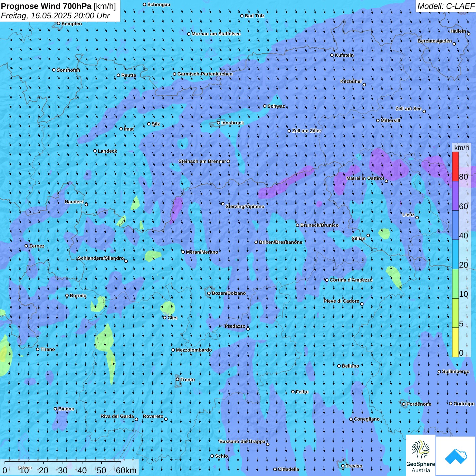
Task: Click the Cortina d'Ampezzo label
Action: coord(351,280)
